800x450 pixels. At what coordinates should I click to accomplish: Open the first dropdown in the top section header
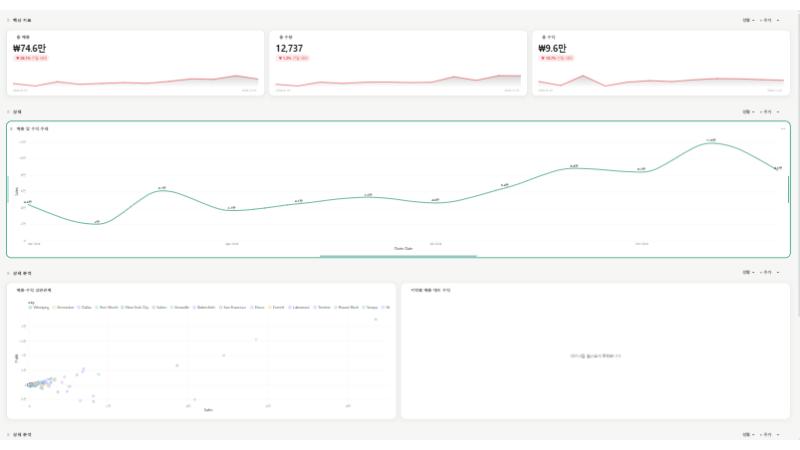[x=748, y=20]
